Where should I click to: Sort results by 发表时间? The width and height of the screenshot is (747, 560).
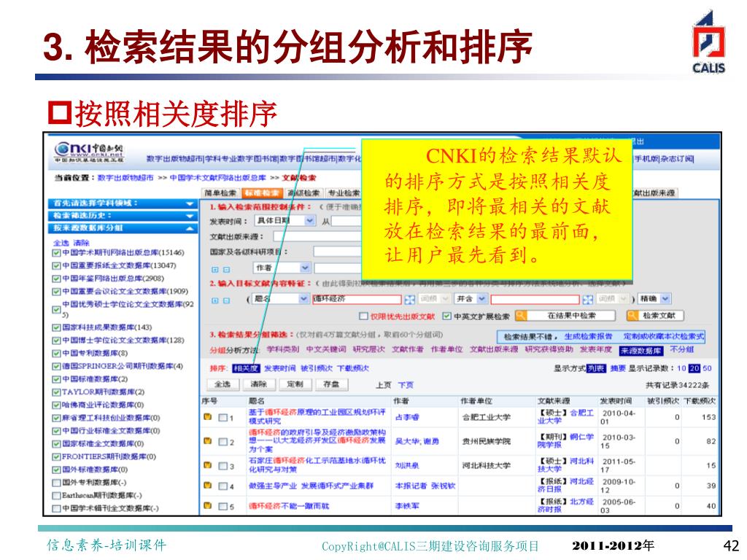coord(280,368)
